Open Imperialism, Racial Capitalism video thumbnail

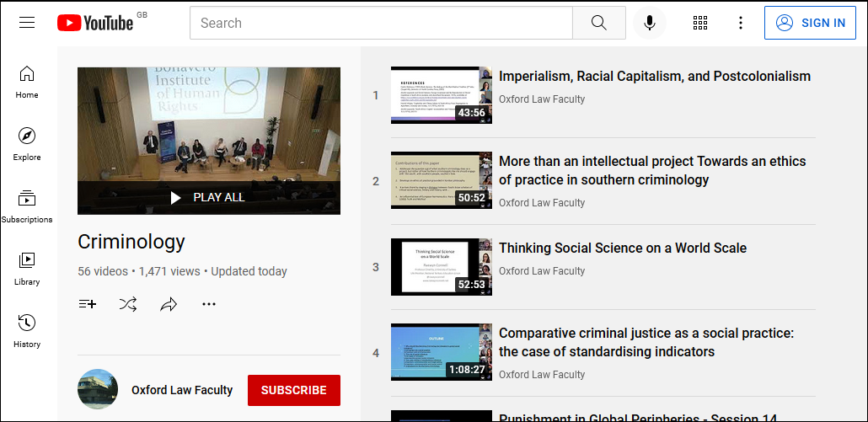point(442,95)
